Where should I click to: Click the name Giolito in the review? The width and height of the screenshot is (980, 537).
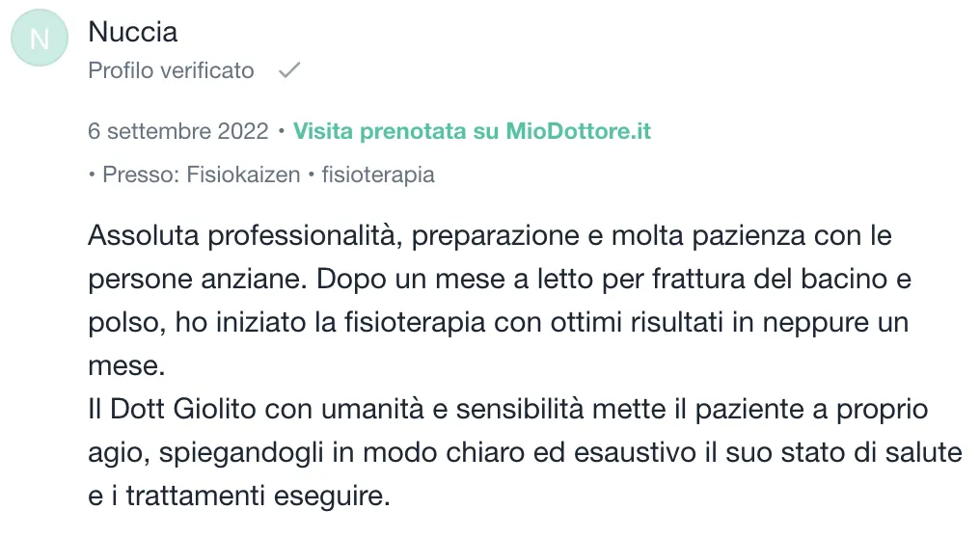[x=214, y=410]
